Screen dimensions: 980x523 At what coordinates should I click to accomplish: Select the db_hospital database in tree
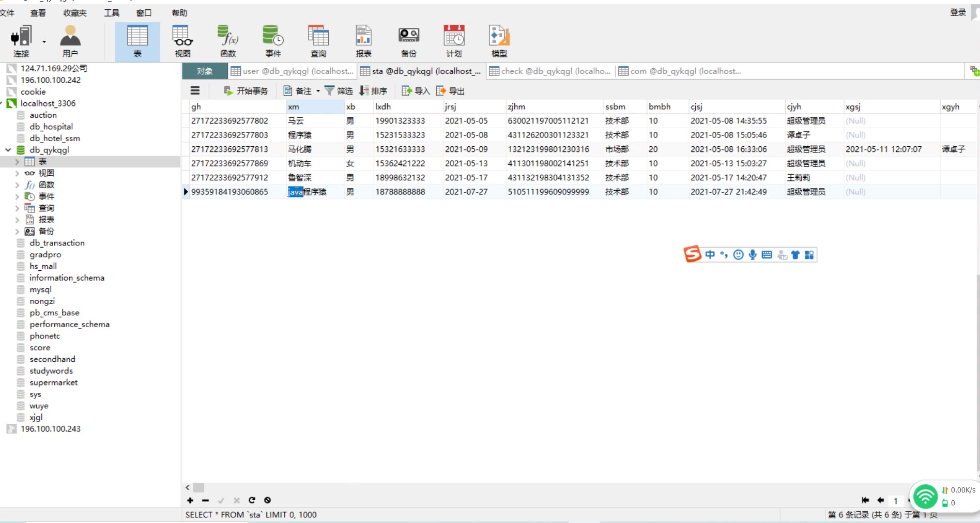pyautogui.click(x=51, y=127)
